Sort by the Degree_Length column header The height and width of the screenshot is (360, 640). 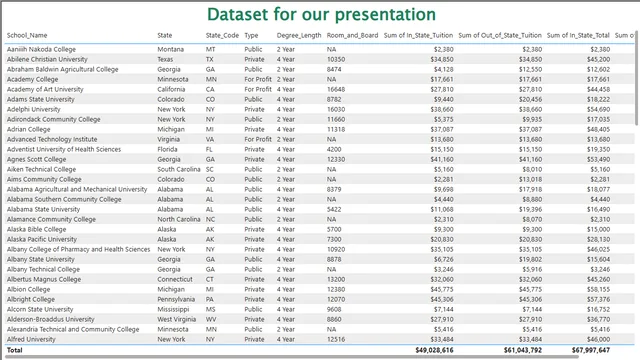click(299, 36)
